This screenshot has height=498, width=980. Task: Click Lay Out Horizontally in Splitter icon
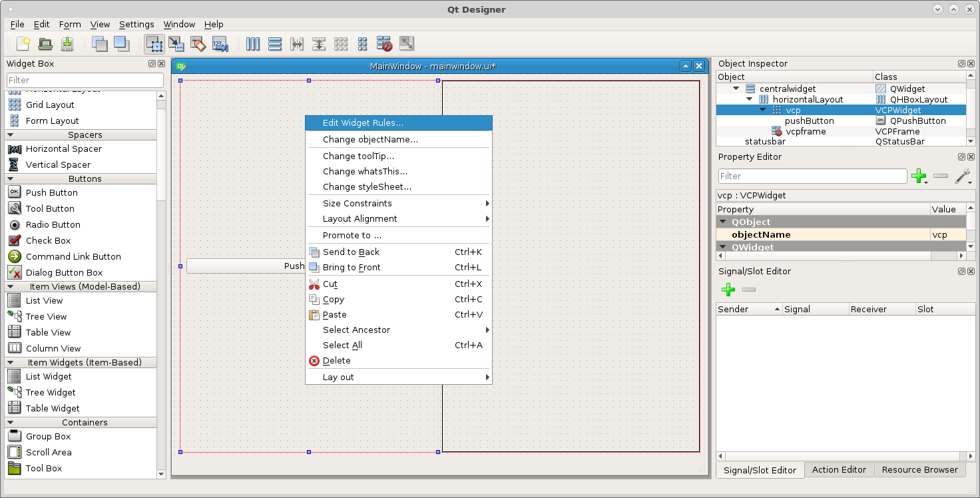297,44
